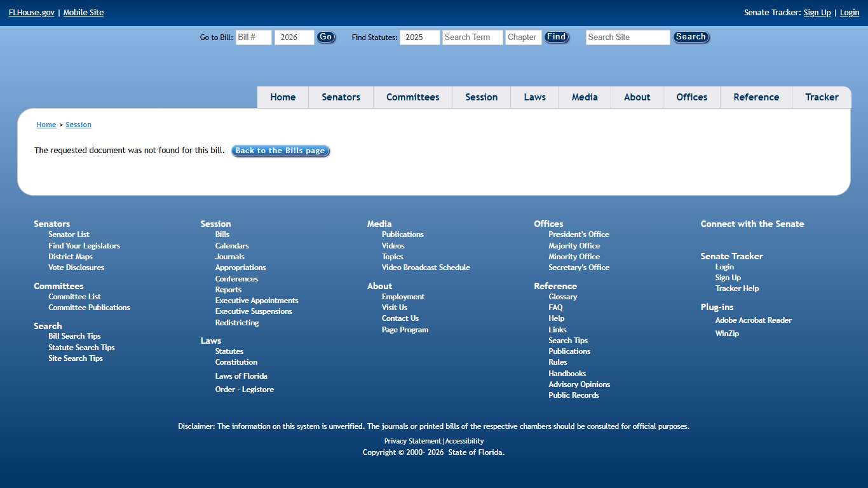Go to the Media tab
868x488 pixels.
point(585,97)
